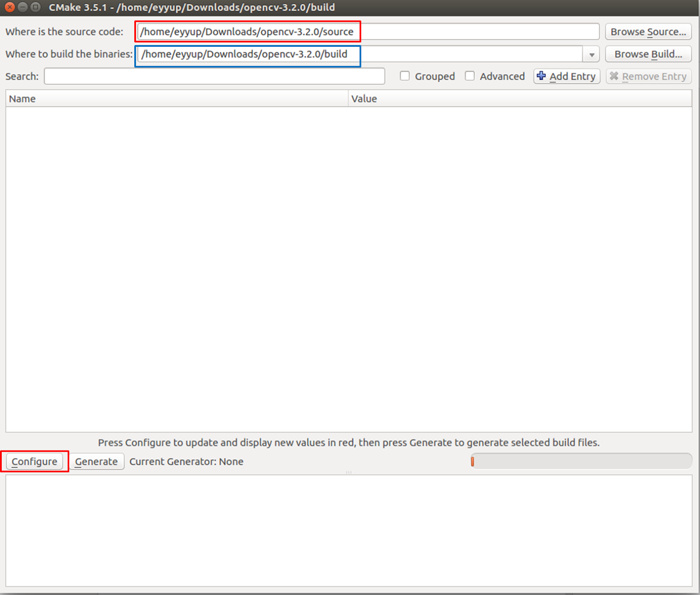Enable the Grouped checkbox
This screenshot has width=700, height=595.
[x=405, y=76]
